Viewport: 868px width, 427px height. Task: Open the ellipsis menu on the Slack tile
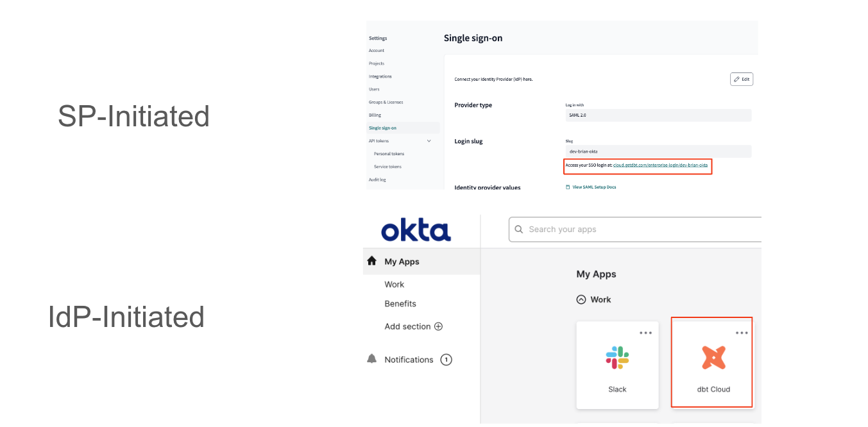(645, 331)
